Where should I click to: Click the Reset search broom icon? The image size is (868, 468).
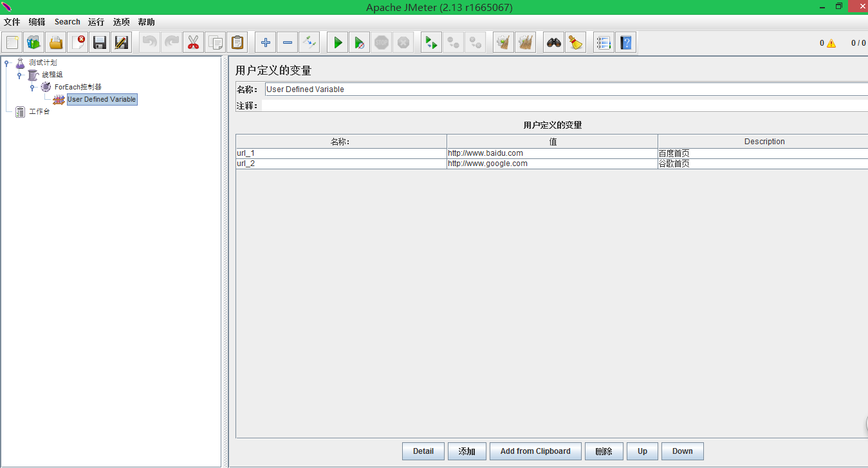pos(576,43)
